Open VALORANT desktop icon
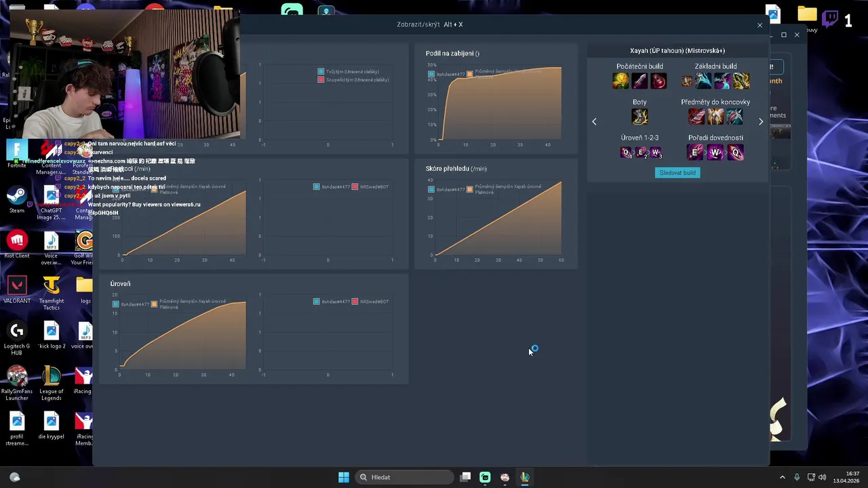 pos(16,290)
